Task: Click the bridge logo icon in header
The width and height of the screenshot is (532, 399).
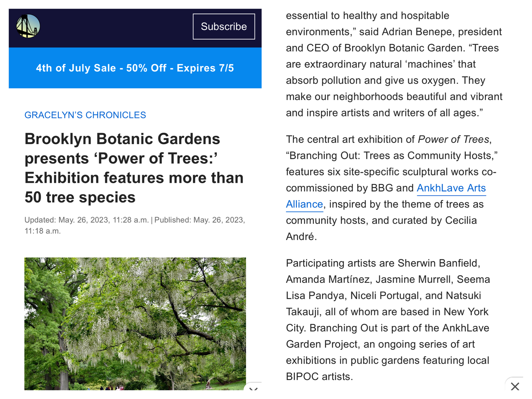Action: coord(28,26)
